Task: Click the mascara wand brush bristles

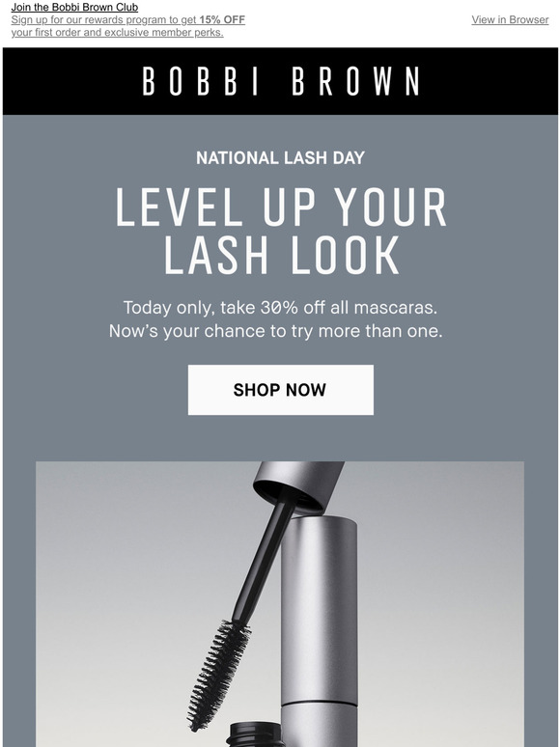Action: click(x=219, y=675)
